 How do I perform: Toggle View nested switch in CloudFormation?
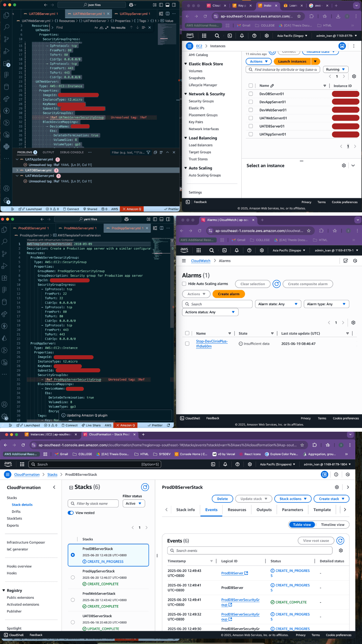tap(71, 513)
